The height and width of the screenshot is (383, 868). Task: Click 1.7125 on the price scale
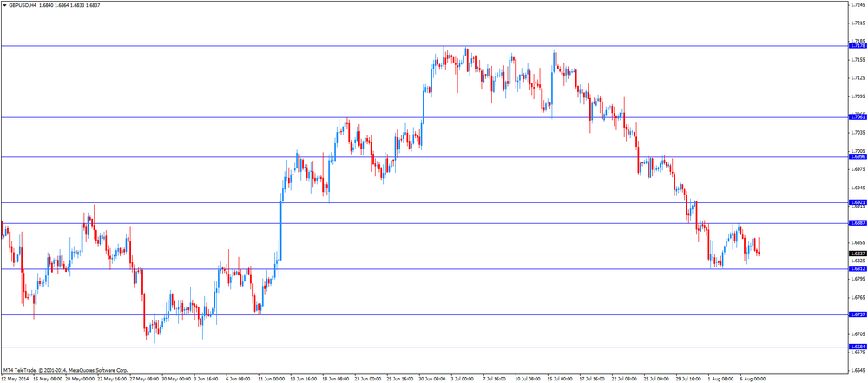point(857,77)
